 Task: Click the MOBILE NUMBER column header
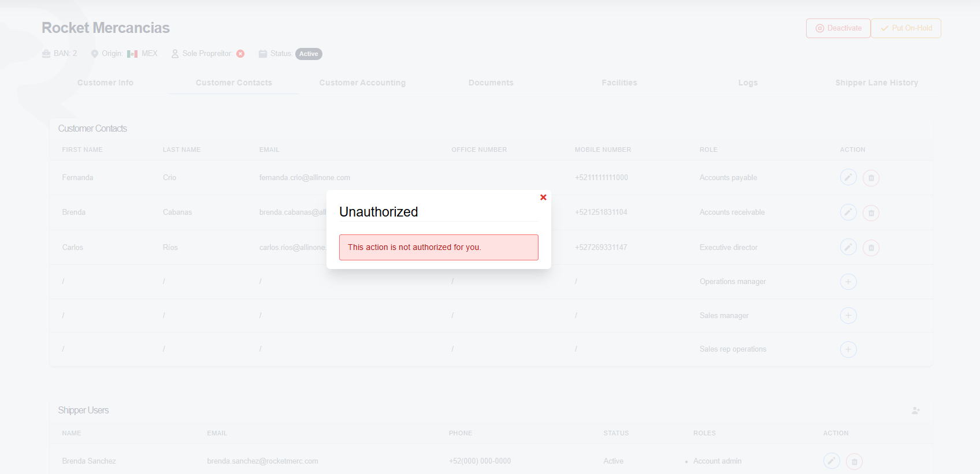click(x=603, y=150)
